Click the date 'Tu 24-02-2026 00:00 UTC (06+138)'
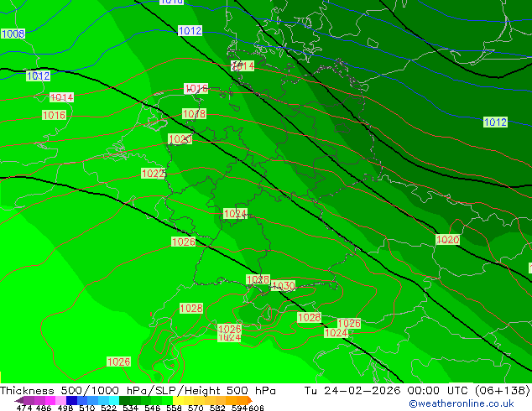The width and height of the screenshot is (532, 411). [x=417, y=391]
